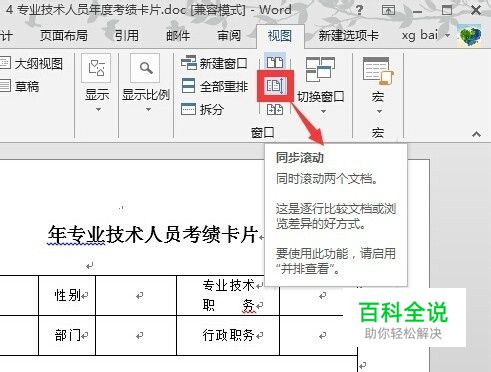The width and height of the screenshot is (491, 372).
Task: Open the References (引用) tab
Action: (x=127, y=35)
